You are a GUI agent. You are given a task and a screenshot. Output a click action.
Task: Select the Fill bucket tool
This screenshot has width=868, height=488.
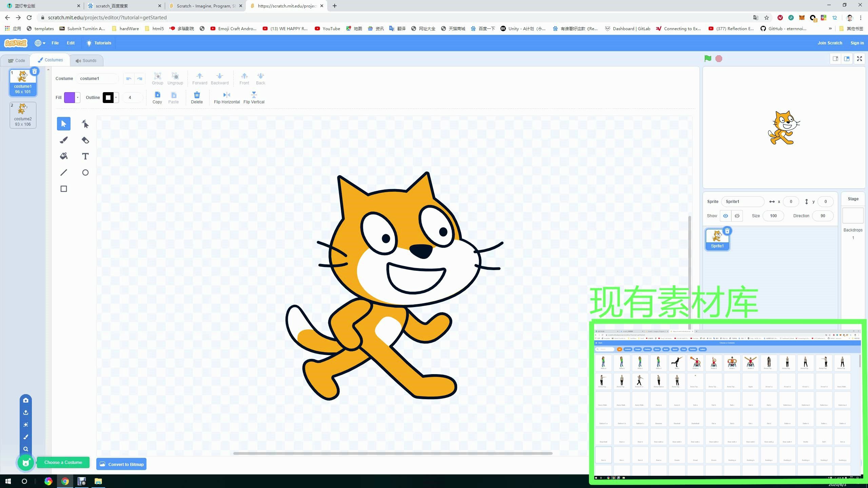63,156
